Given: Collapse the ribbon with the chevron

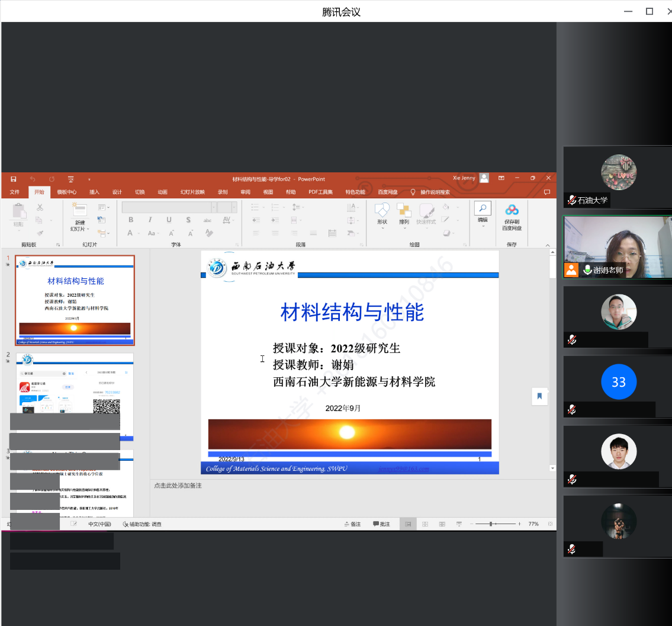Looking at the screenshot, I should (x=548, y=245).
